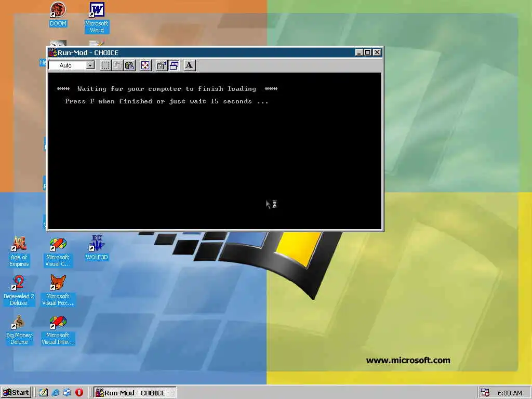Image resolution: width=532 pixels, height=399 pixels.
Task: Select the Microsoft Visual C++ desktop icon
Action: point(58,252)
